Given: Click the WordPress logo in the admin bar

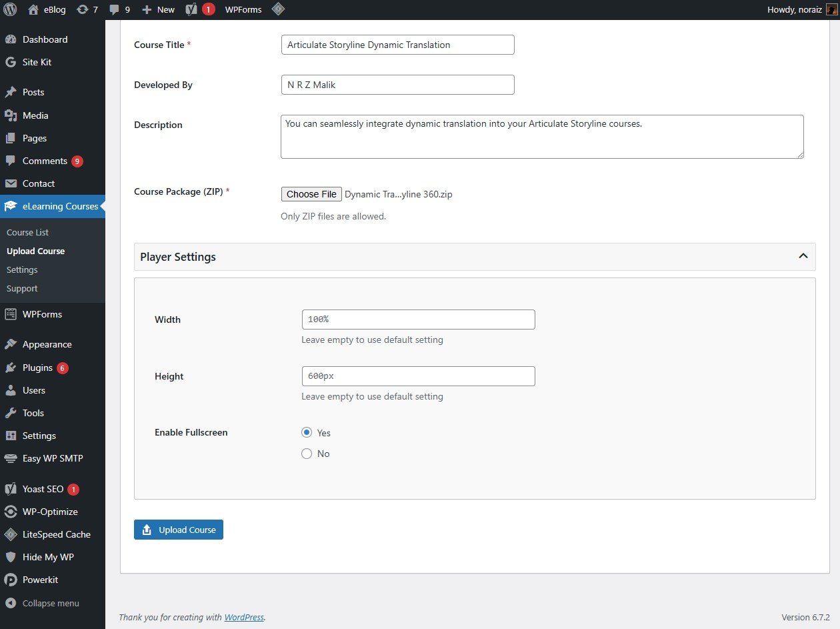Looking at the screenshot, I should 10,9.
